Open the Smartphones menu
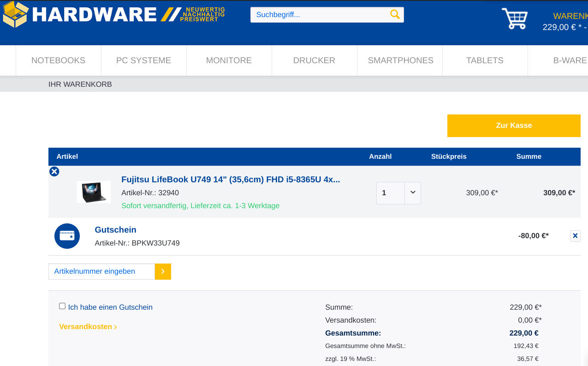This screenshot has height=366, width=588. pos(400,60)
